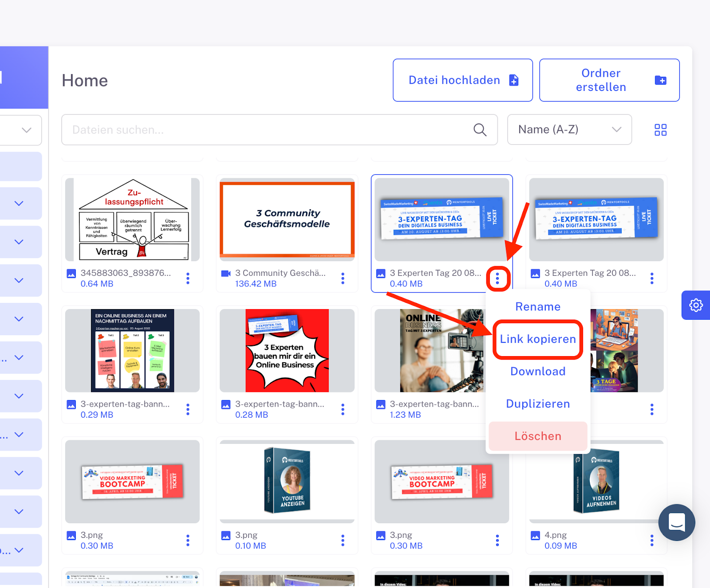Click the 1.23 MB file size
Viewport: 710px width, 588px height.
pyautogui.click(x=406, y=415)
